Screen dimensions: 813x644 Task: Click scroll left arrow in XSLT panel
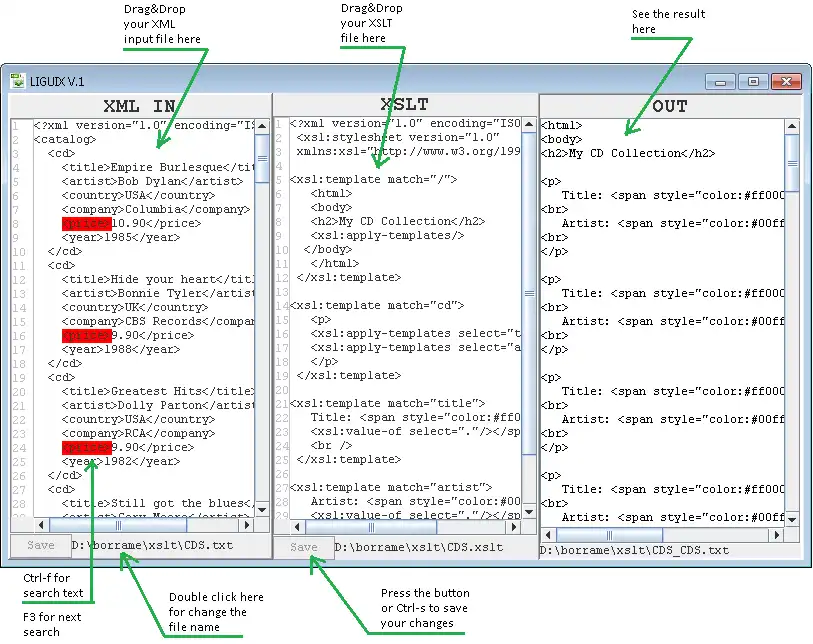tap(297, 527)
